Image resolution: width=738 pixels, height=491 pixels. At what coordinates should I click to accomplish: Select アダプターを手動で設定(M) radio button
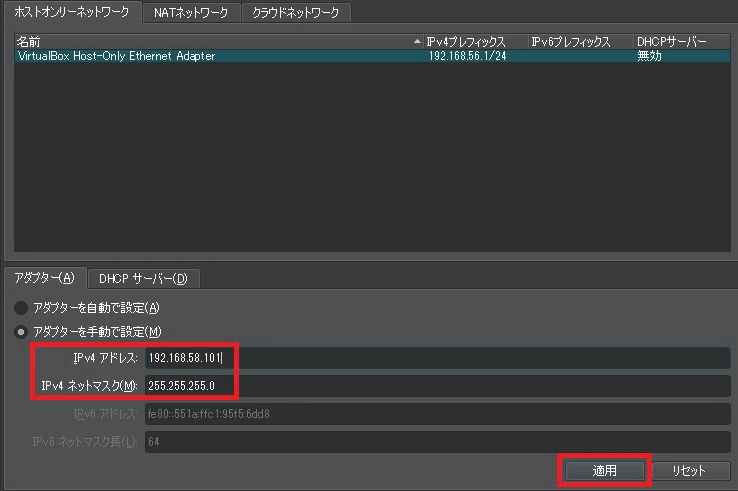point(21,332)
